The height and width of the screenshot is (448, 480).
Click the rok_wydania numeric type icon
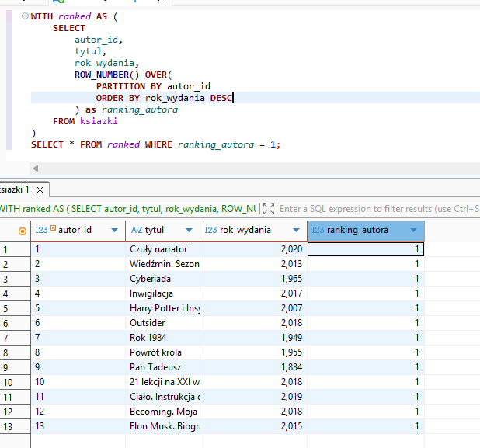[x=210, y=231]
